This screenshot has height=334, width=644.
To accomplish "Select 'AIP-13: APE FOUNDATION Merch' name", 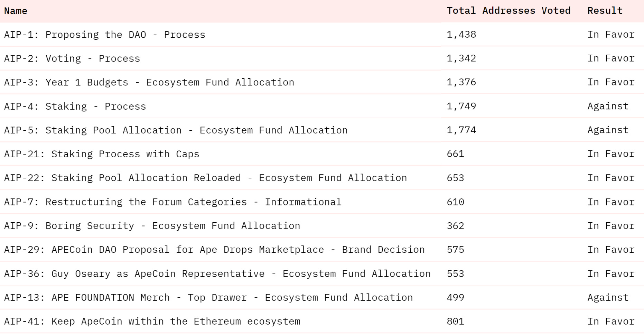I will pos(208,298).
